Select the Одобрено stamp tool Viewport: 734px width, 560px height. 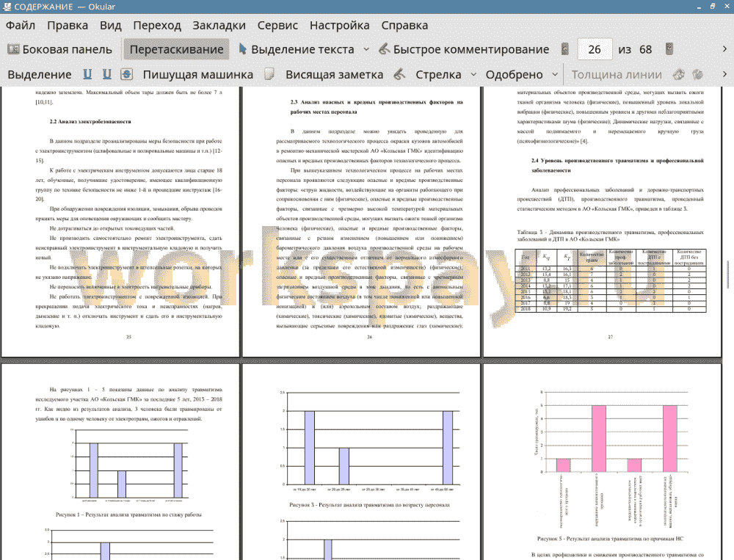tap(514, 74)
